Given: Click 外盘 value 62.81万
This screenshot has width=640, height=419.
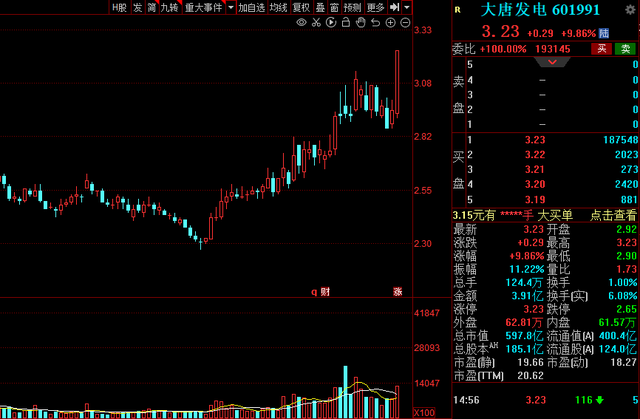Looking at the screenshot, I should point(524,322).
